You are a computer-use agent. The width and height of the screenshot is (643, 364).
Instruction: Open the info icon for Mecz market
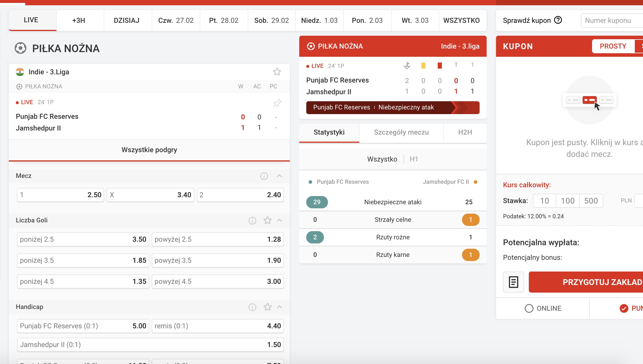(x=264, y=176)
